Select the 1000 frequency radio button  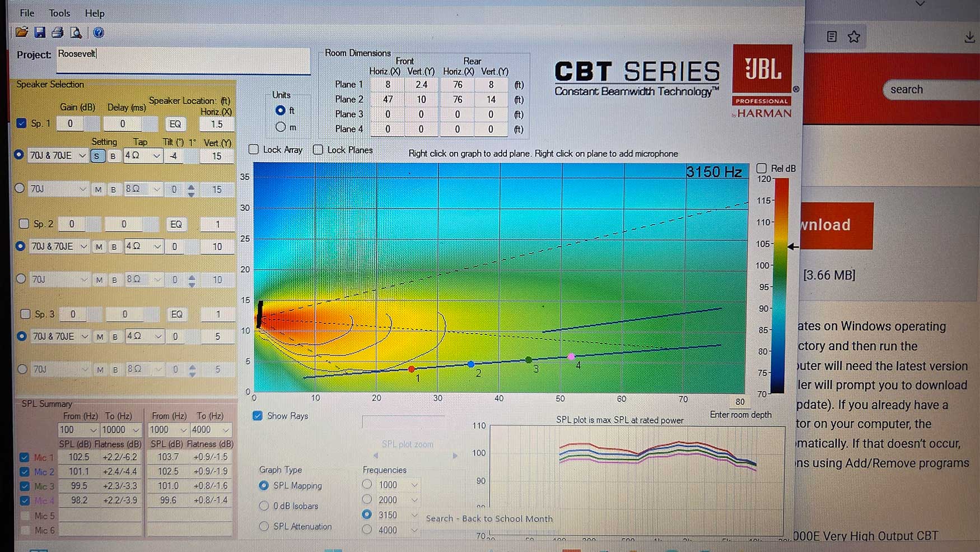(367, 484)
